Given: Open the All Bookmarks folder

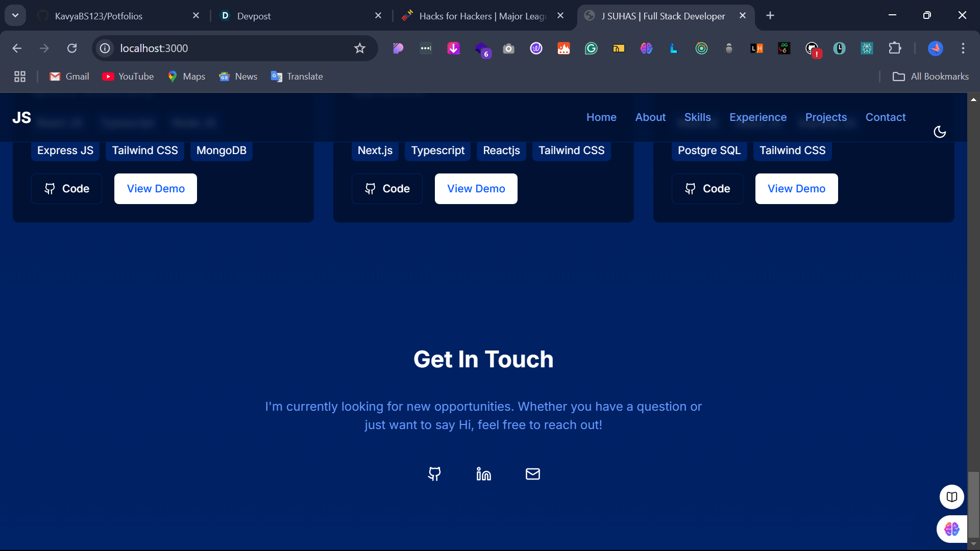Looking at the screenshot, I should (x=930, y=77).
